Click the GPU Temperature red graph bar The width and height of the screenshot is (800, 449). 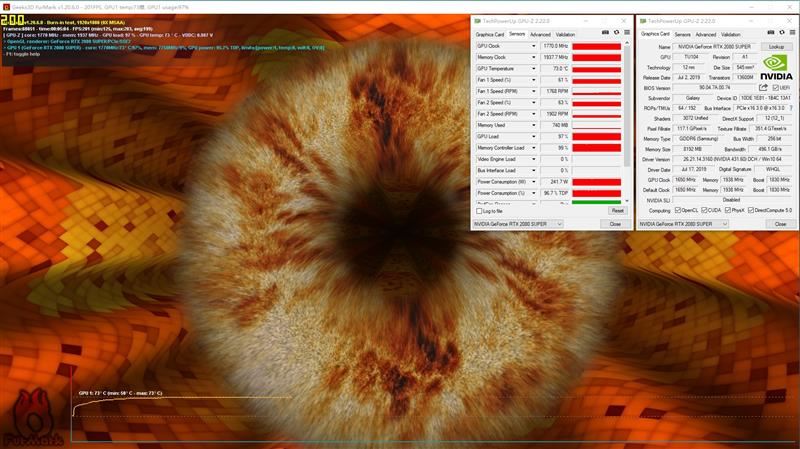pos(596,69)
